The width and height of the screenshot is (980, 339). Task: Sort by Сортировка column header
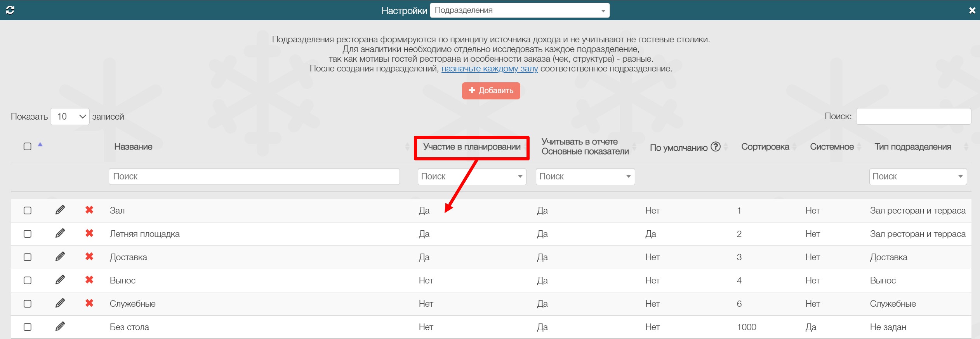[x=765, y=147]
